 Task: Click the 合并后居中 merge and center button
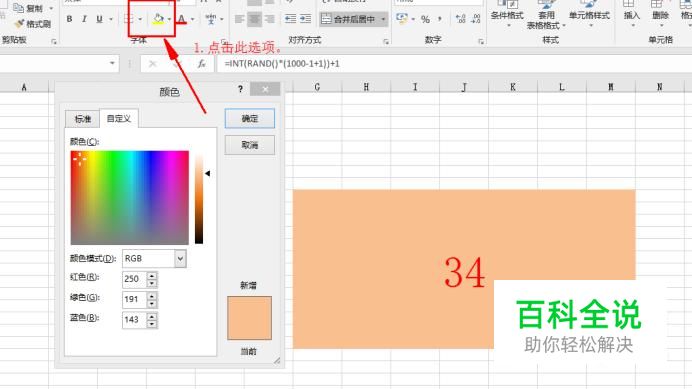348,19
